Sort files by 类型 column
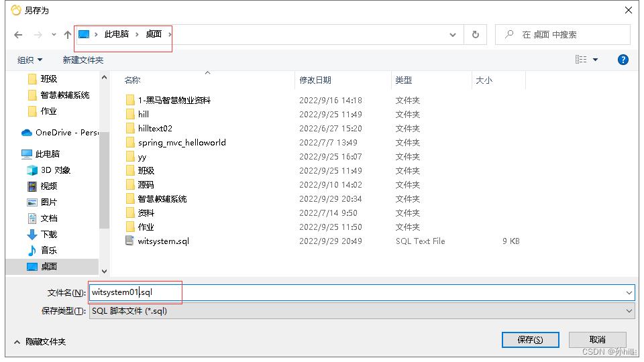 pyautogui.click(x=403, y=80)
